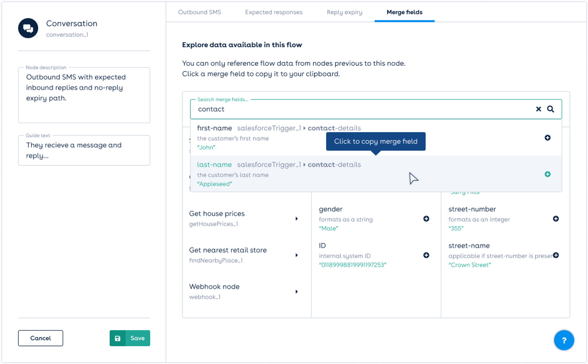Screen dimensions: 588x364
Task: Add the gender merge field
Action: (426, 218)
